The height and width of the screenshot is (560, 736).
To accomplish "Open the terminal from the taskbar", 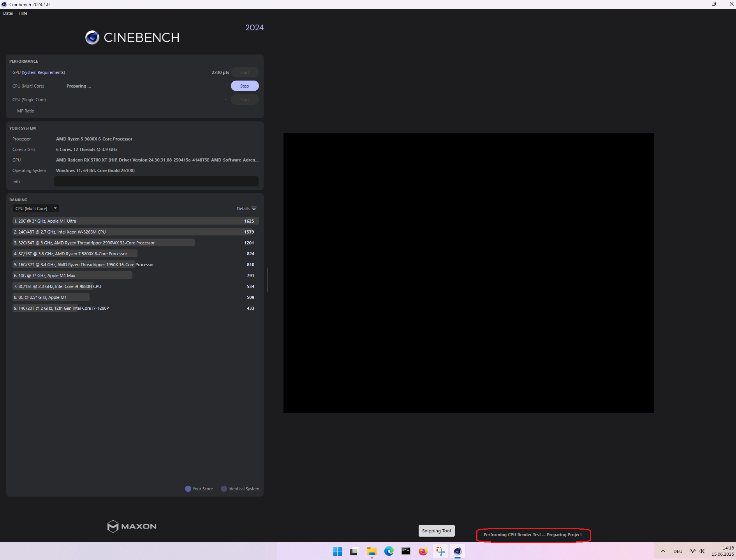I will pos(406,551).
